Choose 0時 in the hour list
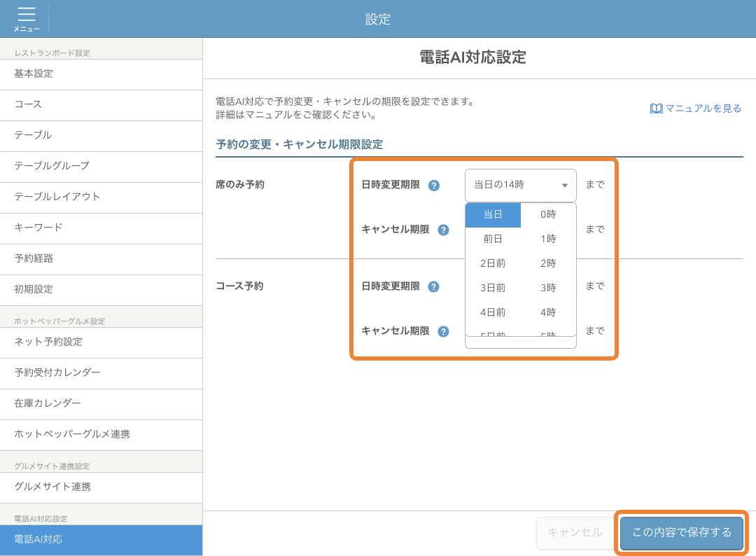The width and height of the screenshot is (756, 556). [548, 214]
